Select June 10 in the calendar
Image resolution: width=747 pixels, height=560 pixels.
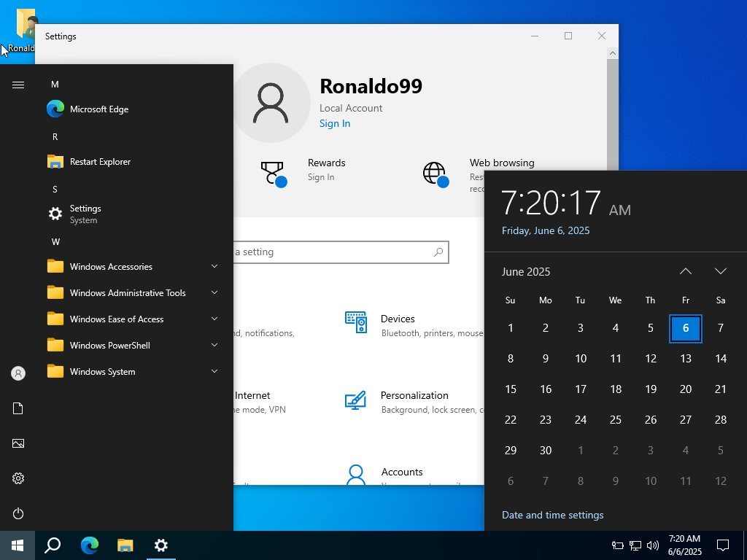pos(580,359)
